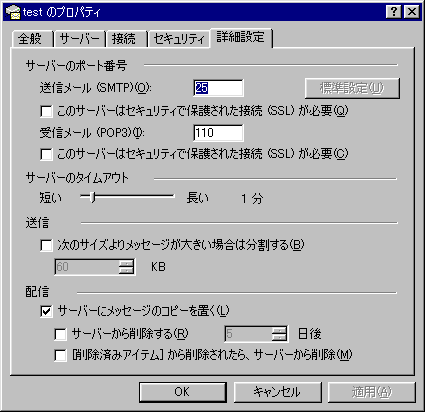The width and height of the screenshot is (425, 412).
Task: Click the キャンセル button
Action: [x=277, y=392]
